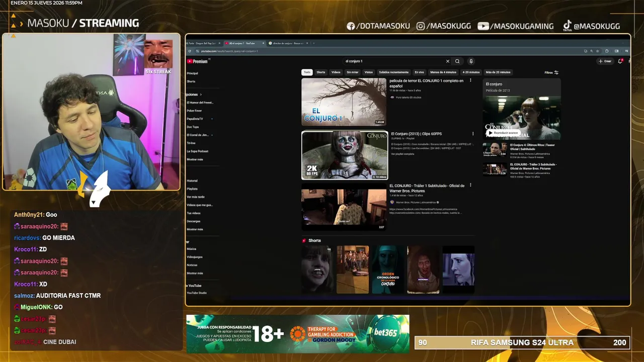Open 'EL CONJURO 1' full movie thumbnail

[x=344, y=102]
